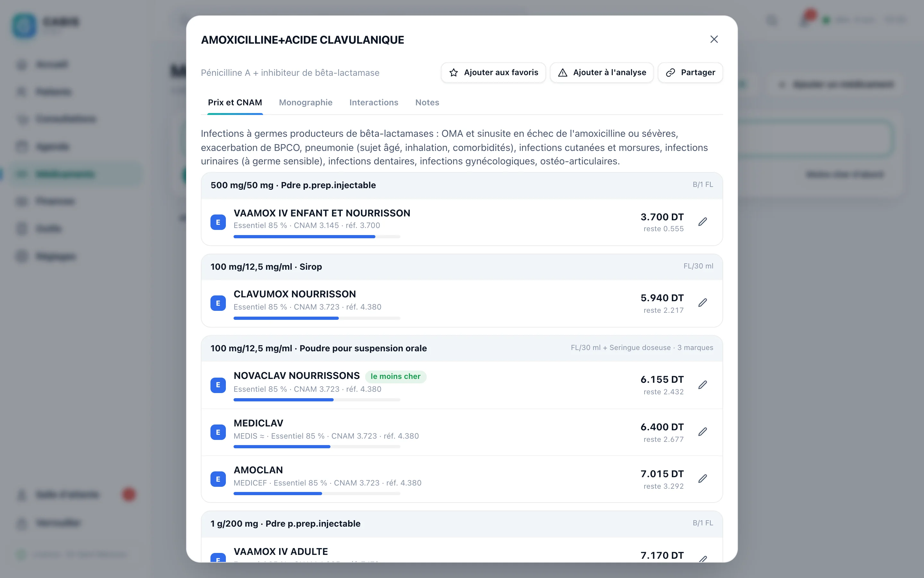Click the 'le moins cher' green badge
The height and width of the screenshot is (578, 924).
point(396,377)
